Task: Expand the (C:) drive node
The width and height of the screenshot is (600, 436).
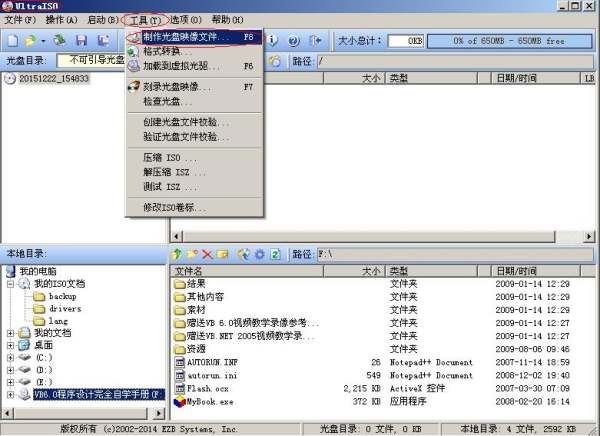Action: (10, 358)
